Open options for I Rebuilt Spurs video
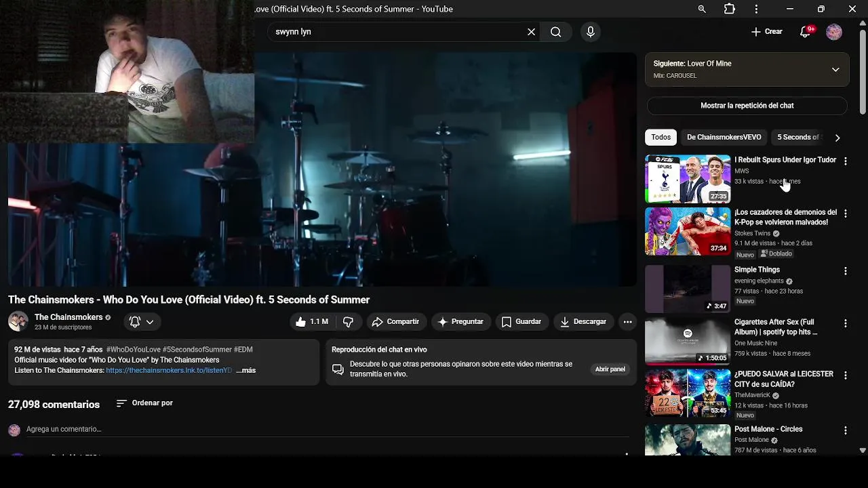 click(845, 161)
